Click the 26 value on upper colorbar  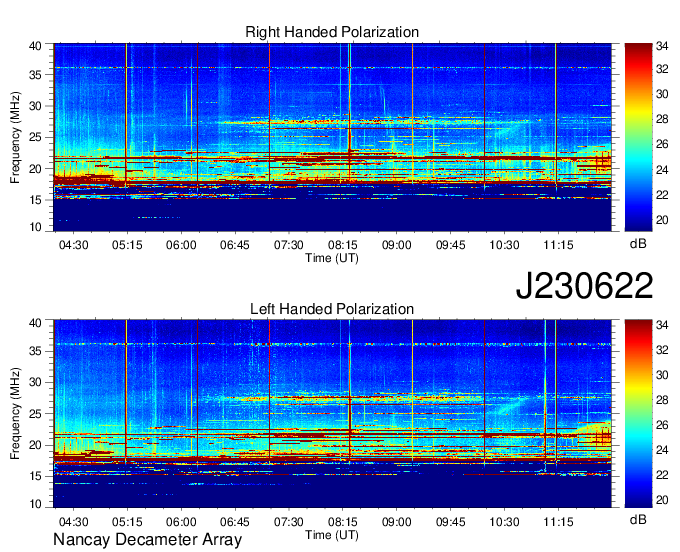click(662, 144)
